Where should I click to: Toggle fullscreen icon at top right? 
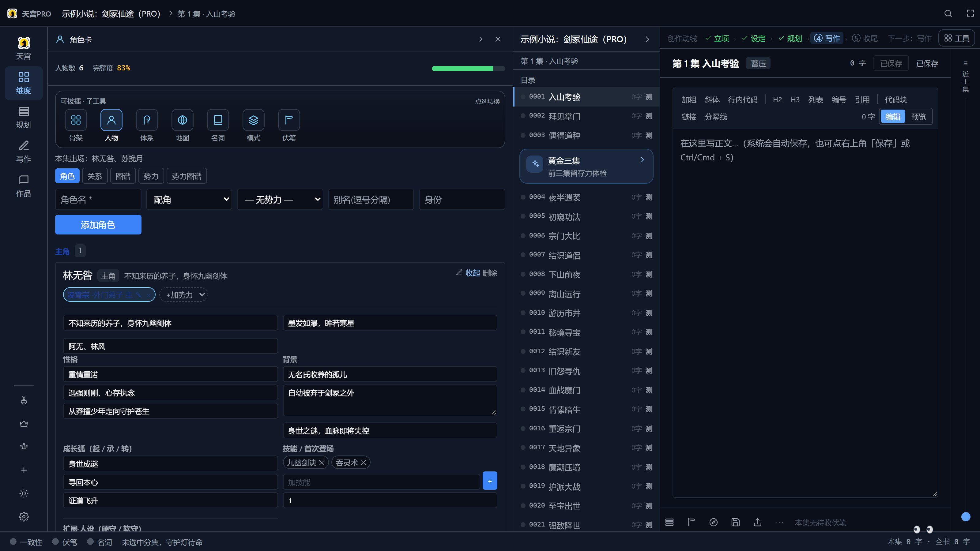point(970,14)
